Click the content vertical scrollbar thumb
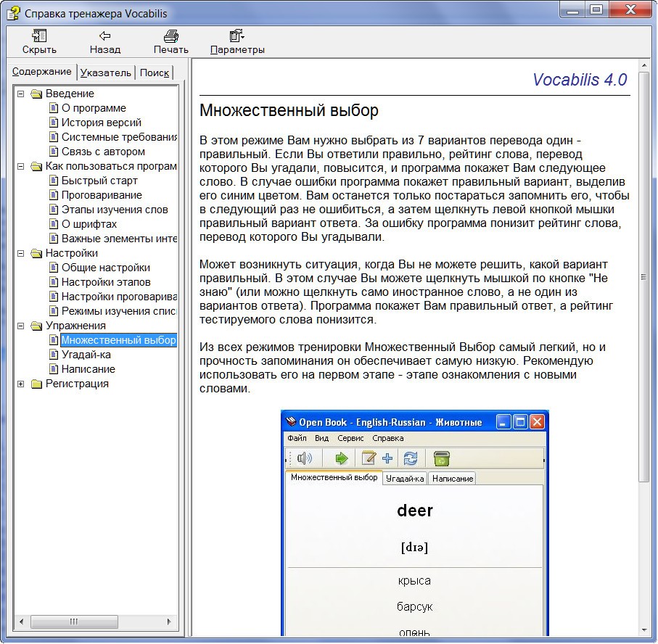This screenshot has width=658, height=644. [x=643, y=277]
